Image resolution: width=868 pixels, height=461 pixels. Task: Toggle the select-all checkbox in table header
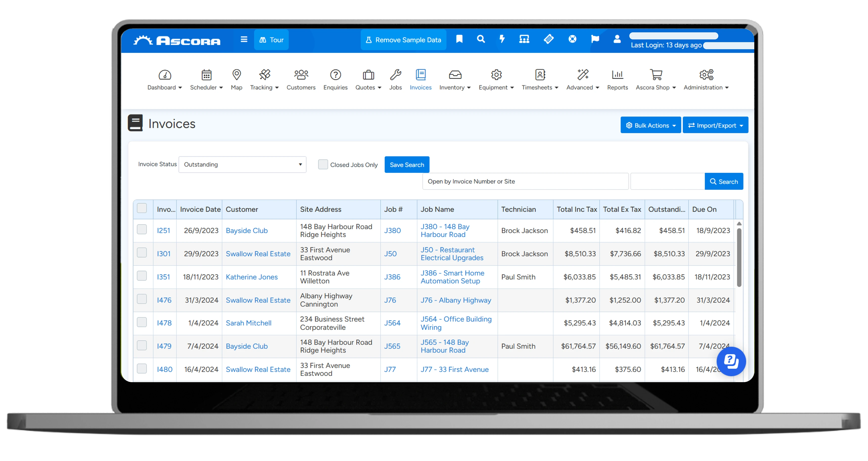pyautogui.click(x=142, y=208)
